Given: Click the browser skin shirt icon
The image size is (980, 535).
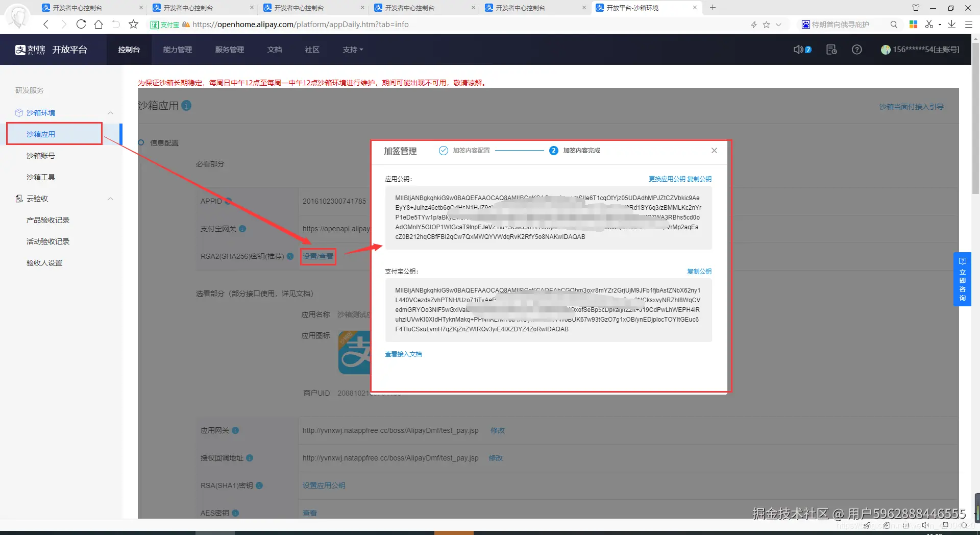Looking at the screenshot, I should pyautogui.click(x=916, y=8).
